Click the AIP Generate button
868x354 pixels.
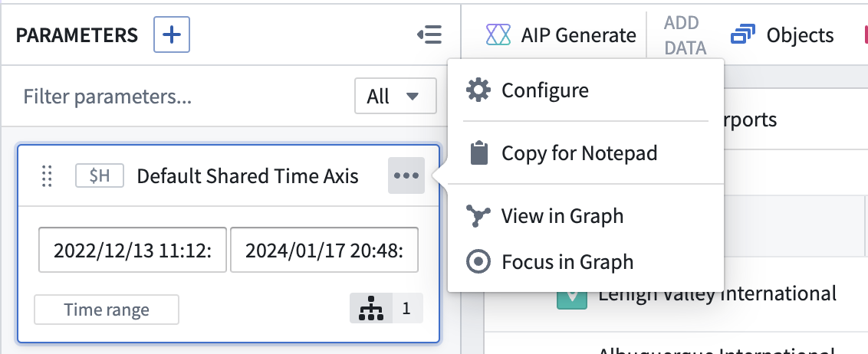click(x=561, y=34)
